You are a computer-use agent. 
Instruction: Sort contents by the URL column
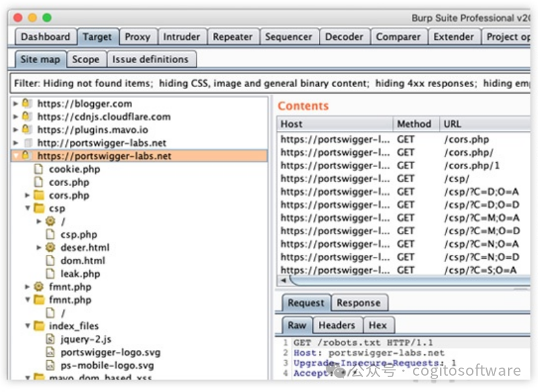[x=485, y=124]
